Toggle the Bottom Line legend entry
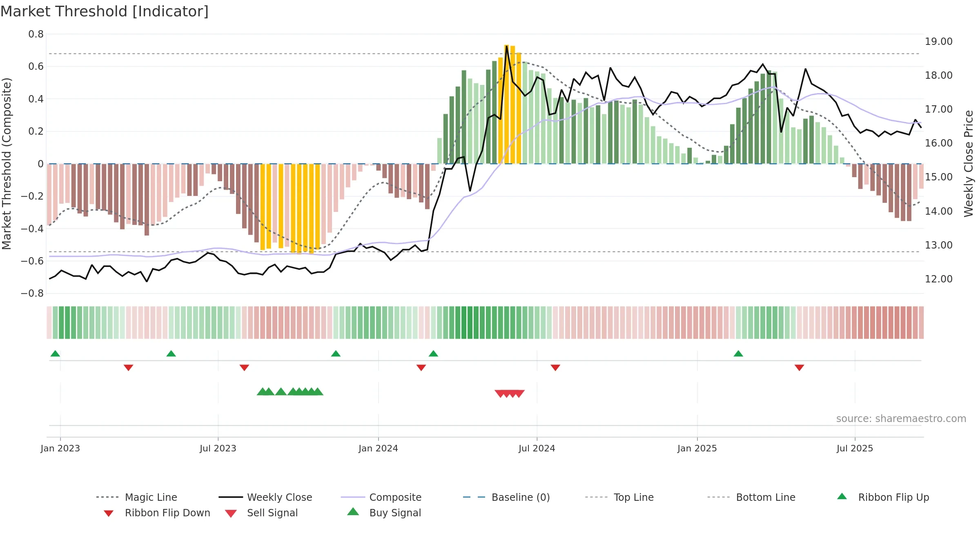This screenshot has width=980, height=551. [751, 497]
